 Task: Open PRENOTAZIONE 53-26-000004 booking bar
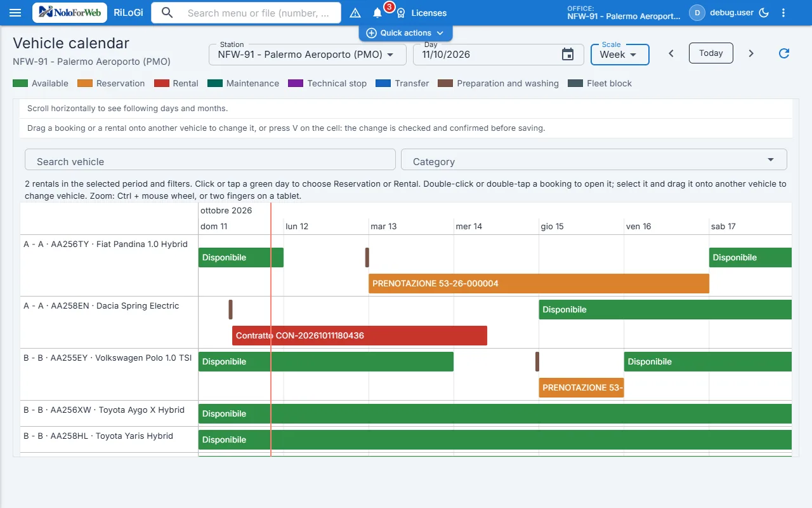click(539, 284)
